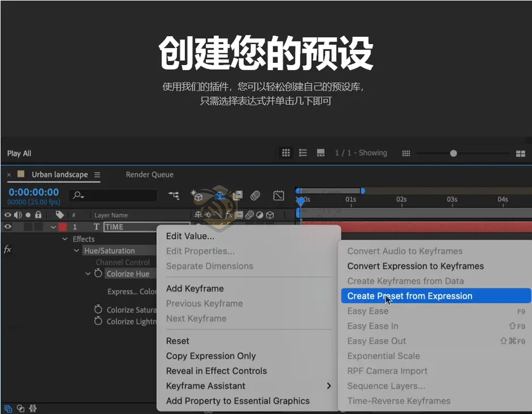Select Reset in the context menu
The image size is (532, 414).
[x=178, y=341]
